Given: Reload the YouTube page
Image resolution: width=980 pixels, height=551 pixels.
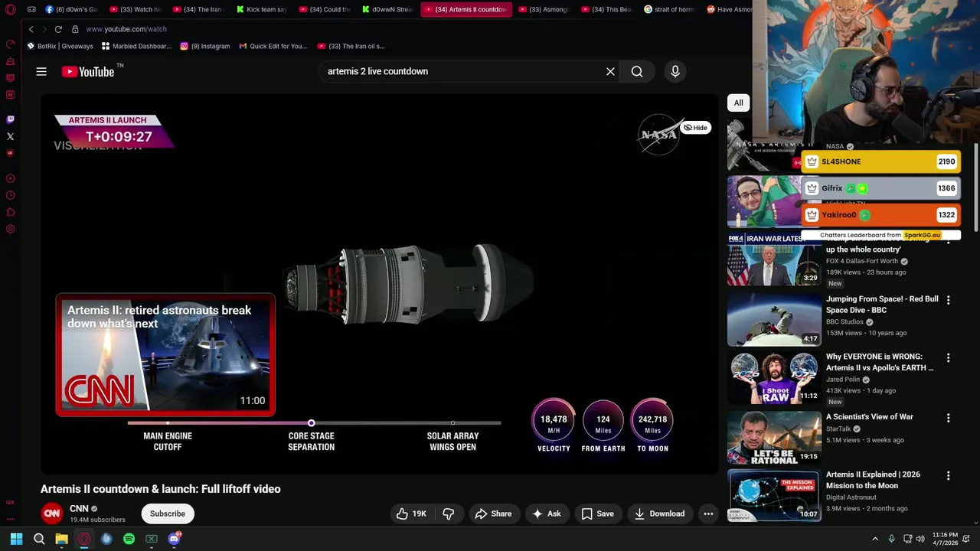Looking at the screenshot, I should 58,29.
